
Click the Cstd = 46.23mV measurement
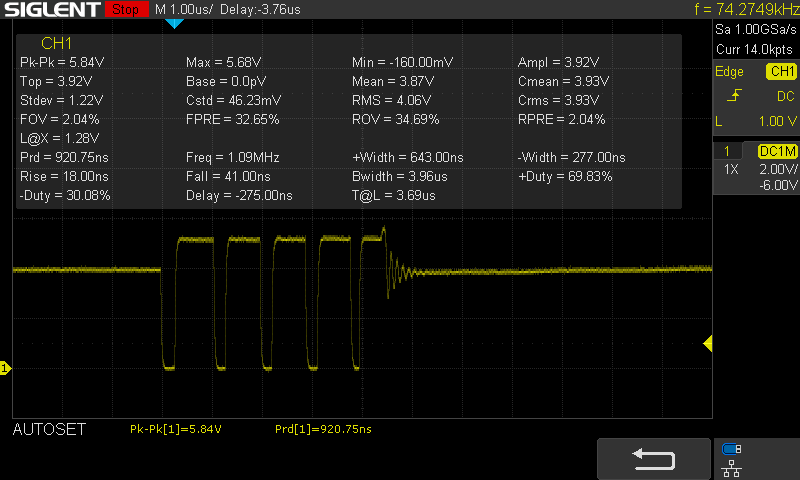click(x=234, y=100)
